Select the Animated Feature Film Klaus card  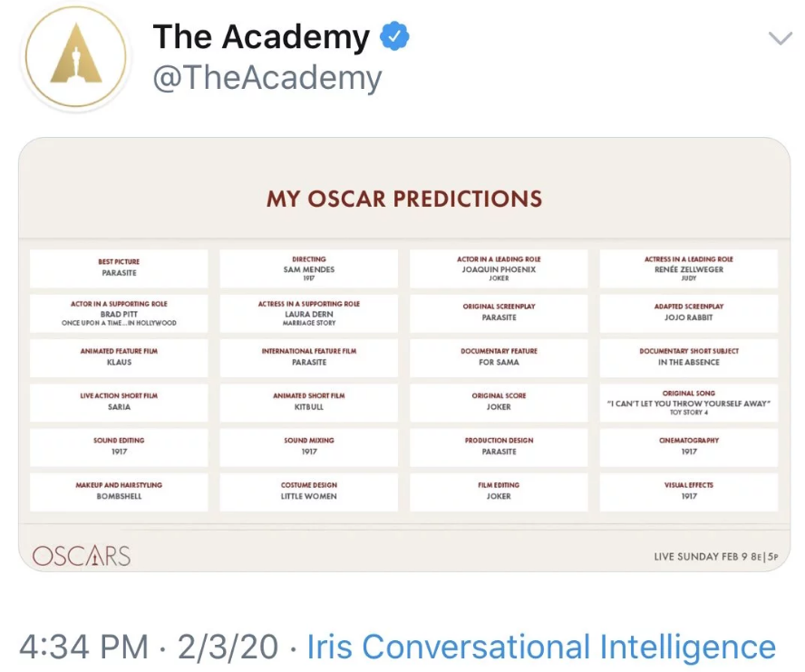[119, 357]
